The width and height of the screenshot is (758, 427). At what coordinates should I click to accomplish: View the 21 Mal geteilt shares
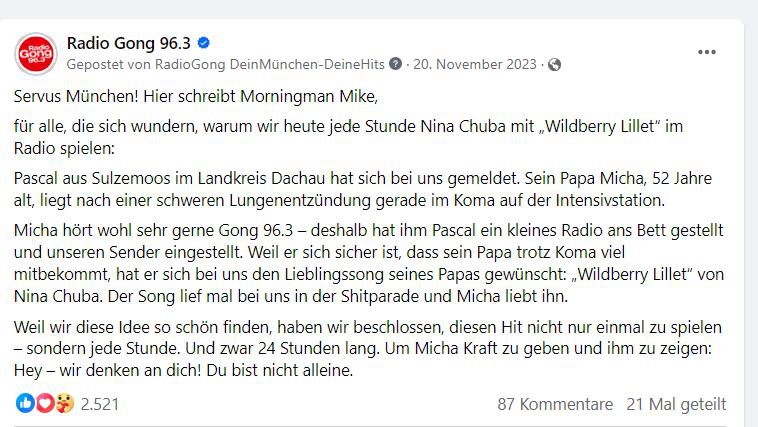676,404
